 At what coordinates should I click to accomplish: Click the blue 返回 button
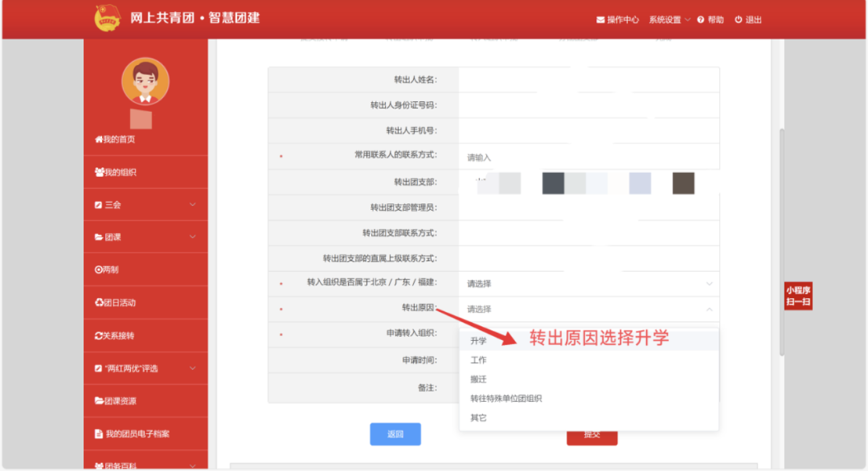pos(395,434)
